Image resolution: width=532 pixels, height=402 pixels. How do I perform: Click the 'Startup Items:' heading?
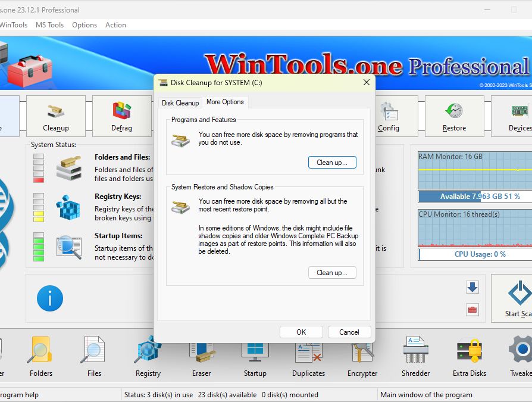point(118,236)
